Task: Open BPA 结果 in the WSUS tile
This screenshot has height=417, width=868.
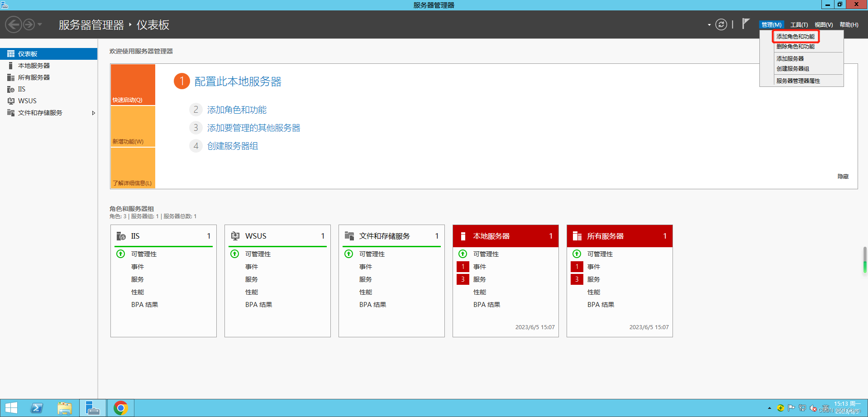Action: 258,305
